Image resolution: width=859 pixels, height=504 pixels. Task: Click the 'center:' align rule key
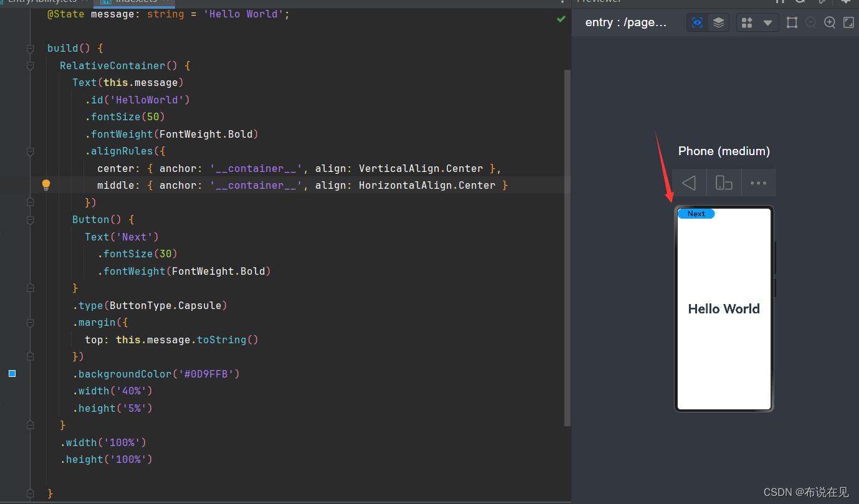tap(119, 168)
